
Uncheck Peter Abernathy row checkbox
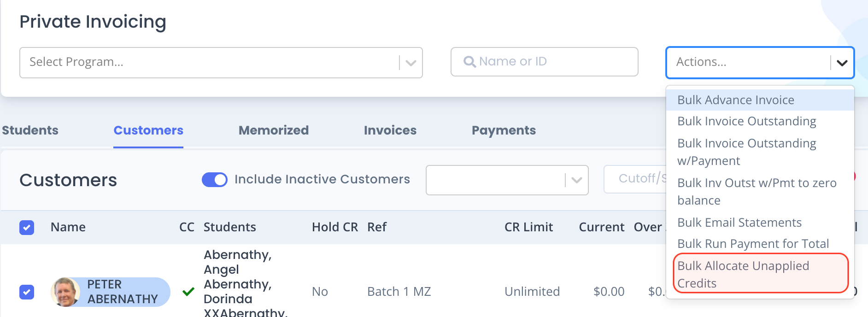coord(27,292)
